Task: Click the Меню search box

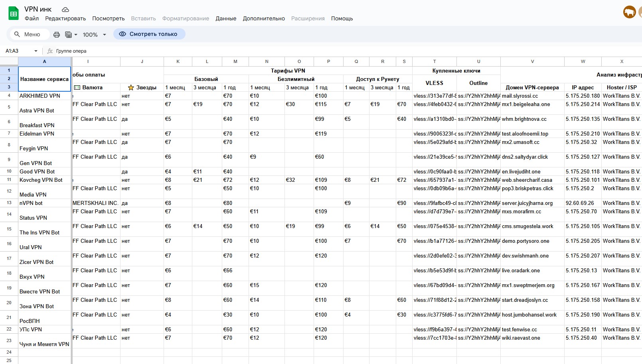Action: [x=28, y=34]
